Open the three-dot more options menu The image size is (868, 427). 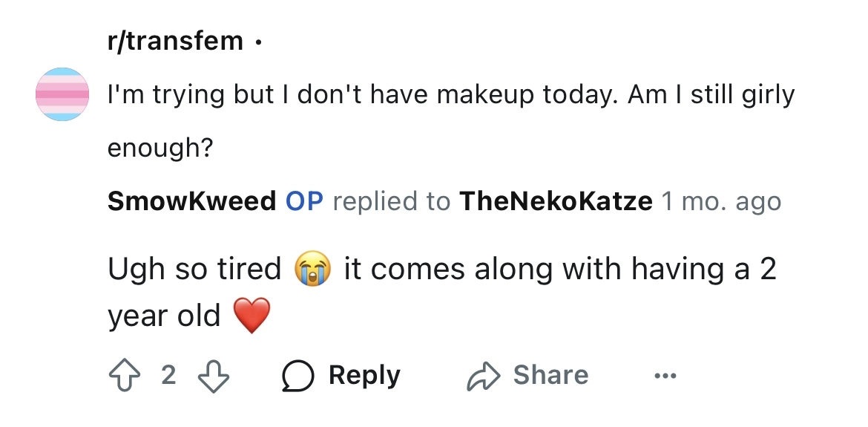[x=665, y=376]
